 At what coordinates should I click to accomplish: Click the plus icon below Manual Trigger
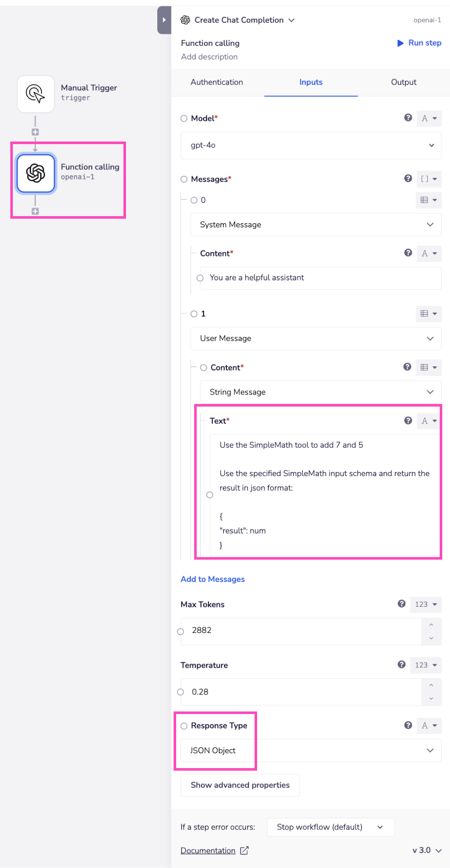pyautogui.click(x=35, y=132)
